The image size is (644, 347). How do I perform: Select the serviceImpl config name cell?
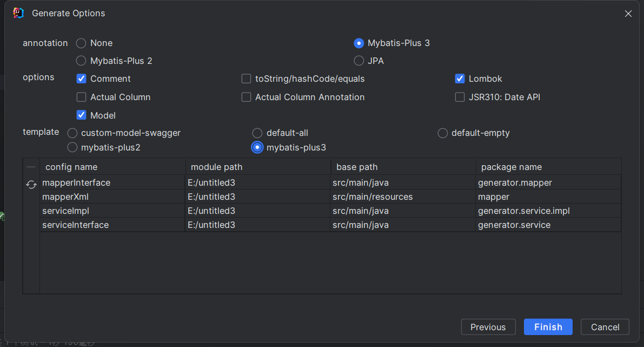[112, 211]
